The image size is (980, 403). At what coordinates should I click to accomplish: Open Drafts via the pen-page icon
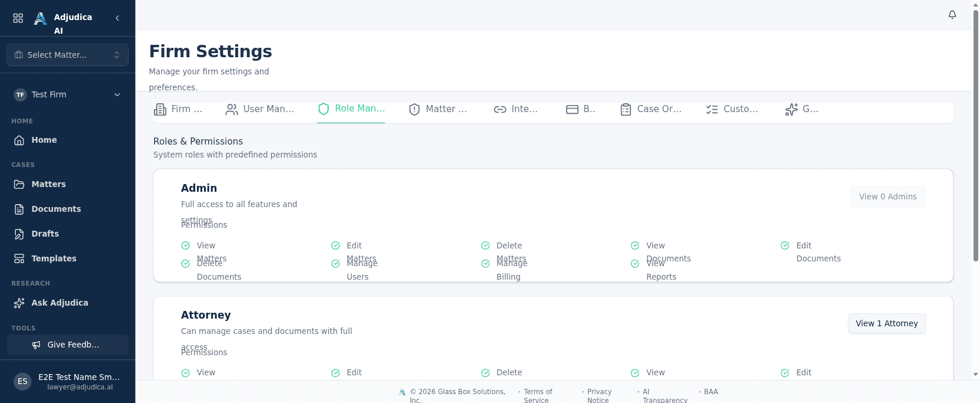[19, 234]
